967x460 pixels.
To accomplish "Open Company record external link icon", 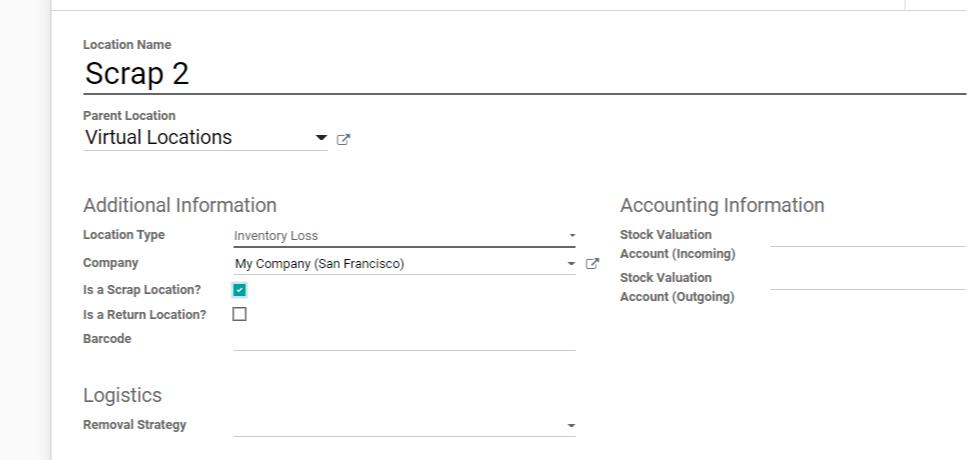I will (592, 264).
